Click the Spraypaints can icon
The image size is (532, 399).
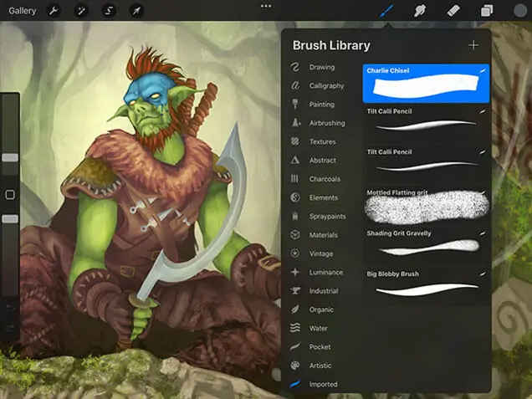point(295,216)
